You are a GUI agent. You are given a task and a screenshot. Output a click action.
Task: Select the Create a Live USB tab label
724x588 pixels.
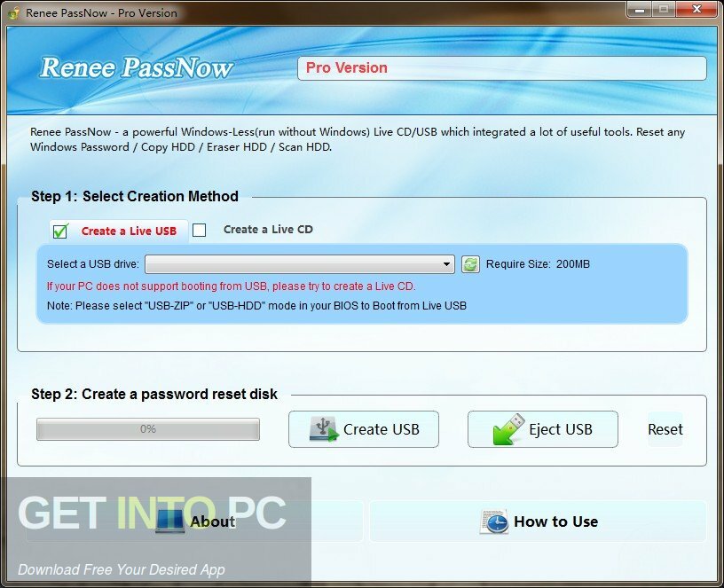coord(129,231)
